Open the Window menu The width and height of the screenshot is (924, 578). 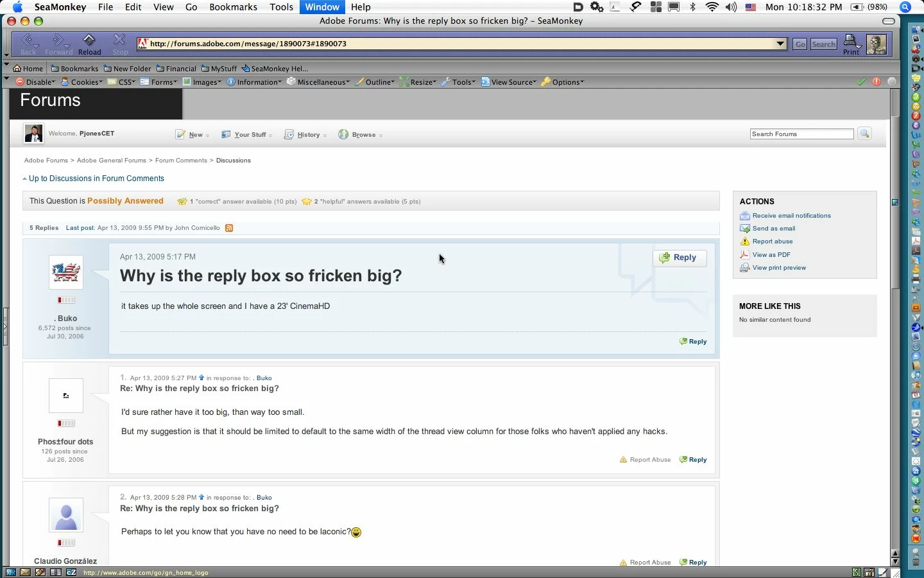322,7
